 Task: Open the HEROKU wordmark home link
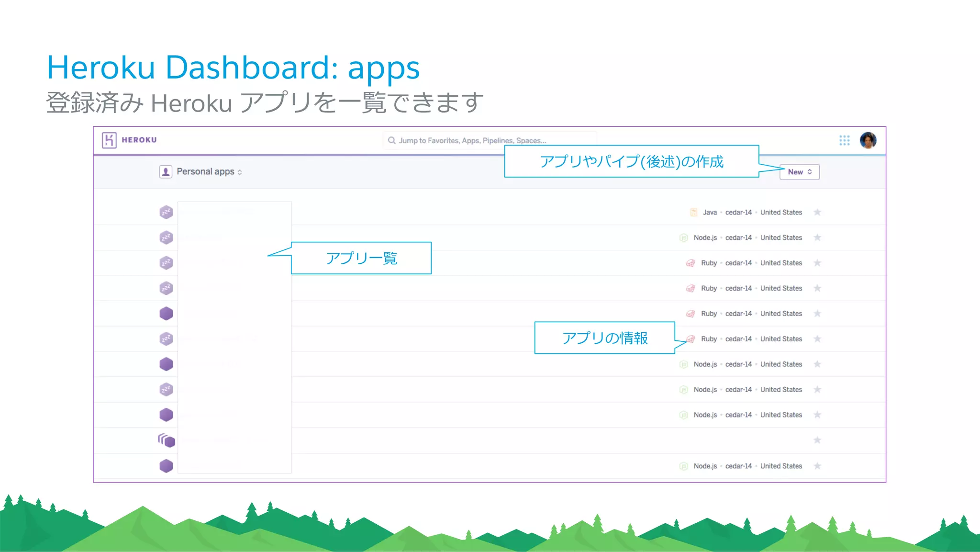139,140
